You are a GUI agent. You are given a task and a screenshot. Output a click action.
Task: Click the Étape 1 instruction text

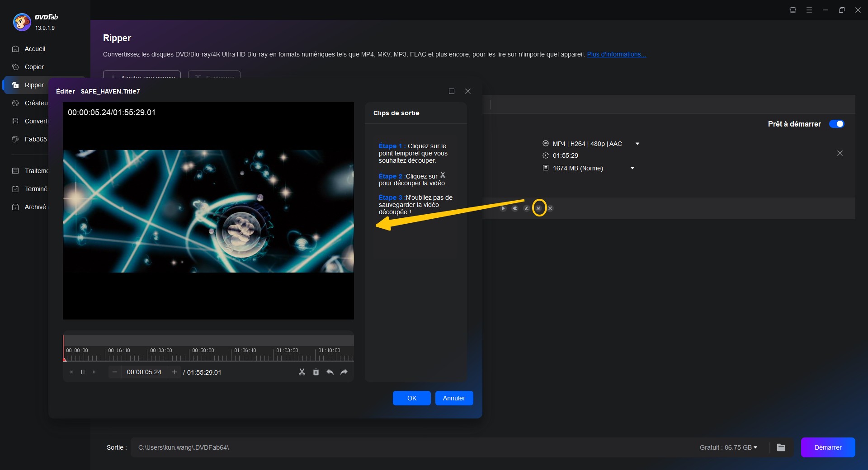coord(413,153)
